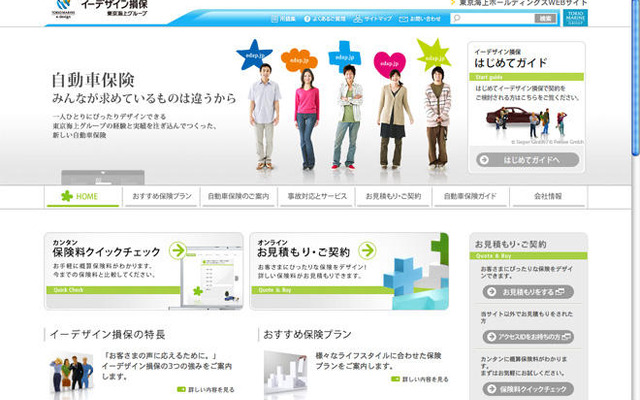
Task: Open the おすすめ保険プラン navigation tab
Action: tap(162, 197)
